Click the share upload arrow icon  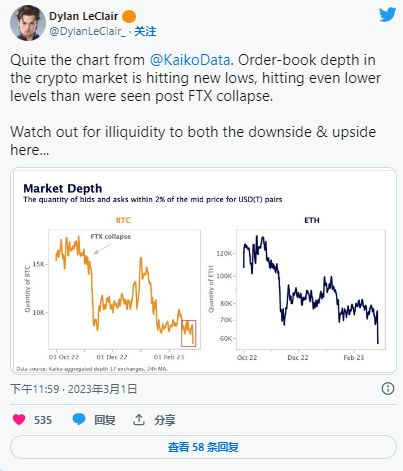[139, 420]
